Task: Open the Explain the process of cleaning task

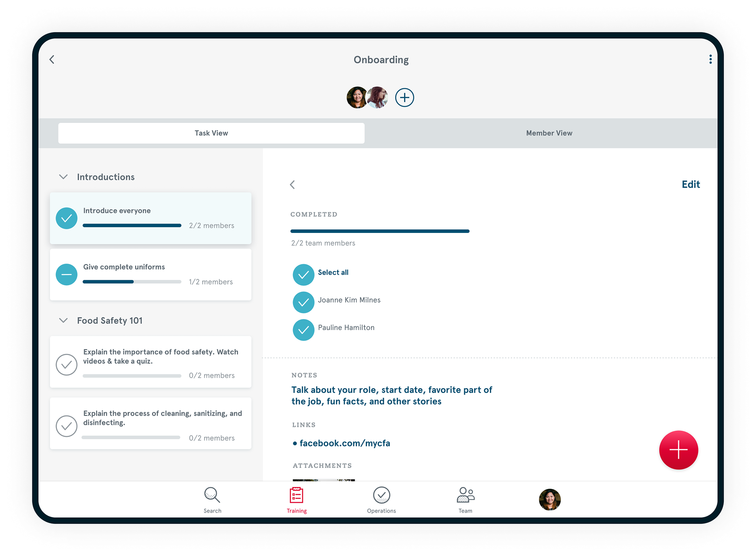Action: [x=150, y=423]
